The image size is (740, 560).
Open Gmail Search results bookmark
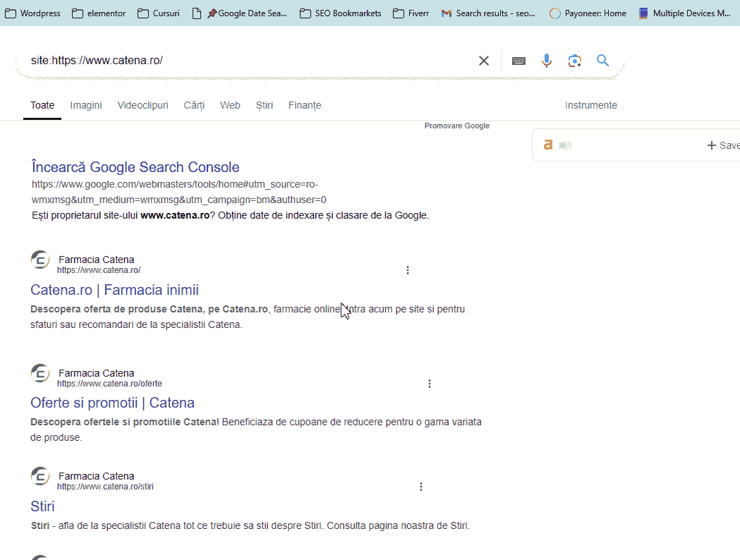click(x=488, y=13)
